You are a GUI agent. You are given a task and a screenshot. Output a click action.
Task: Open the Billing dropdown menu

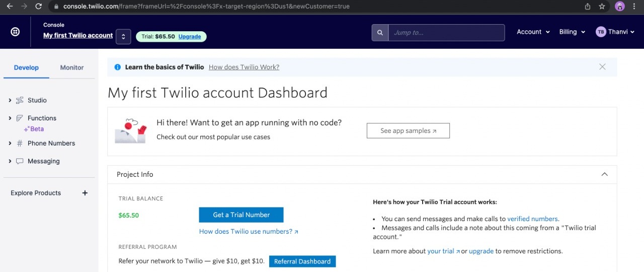[x=572, y=32]
